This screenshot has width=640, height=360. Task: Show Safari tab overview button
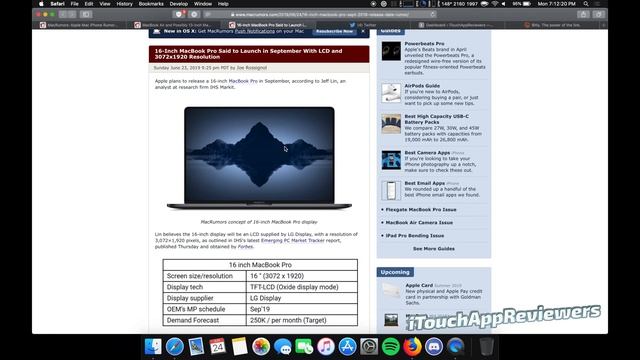coord(599,14)
